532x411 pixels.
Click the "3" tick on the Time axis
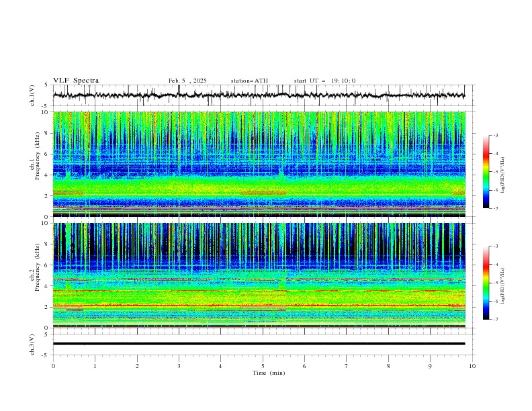tap(179, 366)
